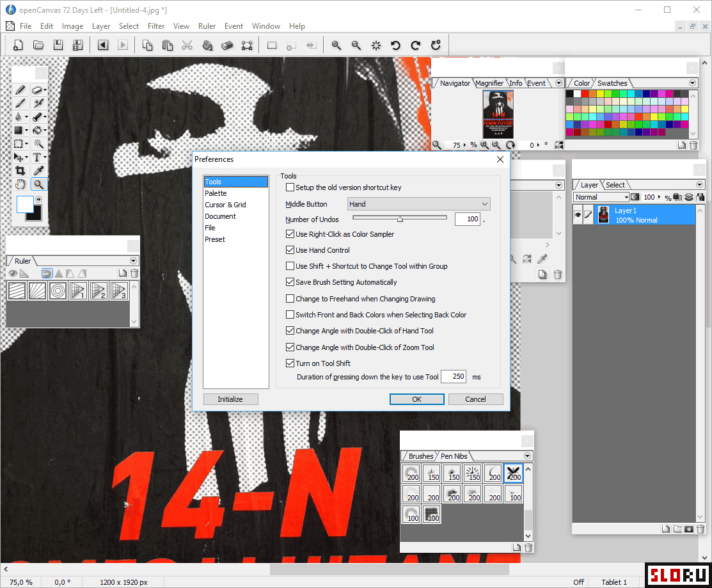Image resolution: width=712 pixels, height=588 pixels.
Task: Enable Change to Freehand when Changing Drawing
Action: point(290,299)
